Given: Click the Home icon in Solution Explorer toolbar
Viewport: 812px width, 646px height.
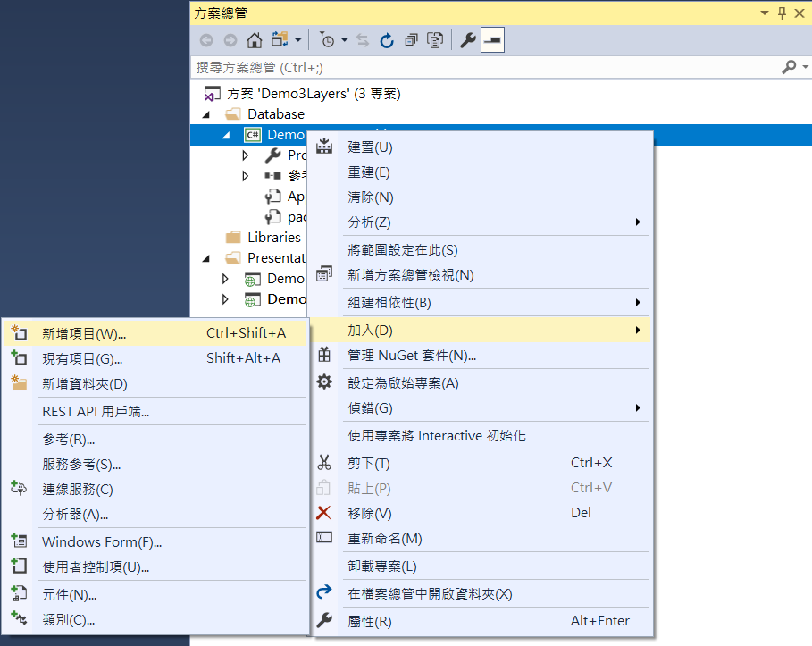Looking at the screenshot, I should point(255,40).
